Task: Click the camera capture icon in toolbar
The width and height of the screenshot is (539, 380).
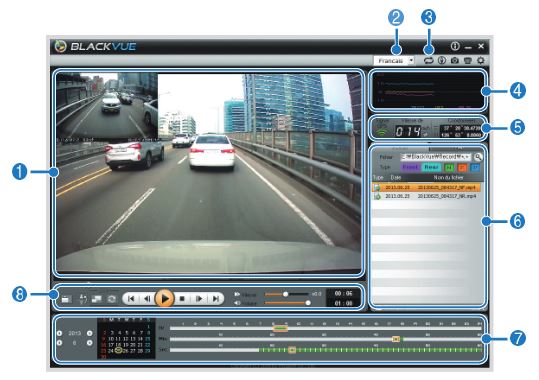Action: pos(454,61)
